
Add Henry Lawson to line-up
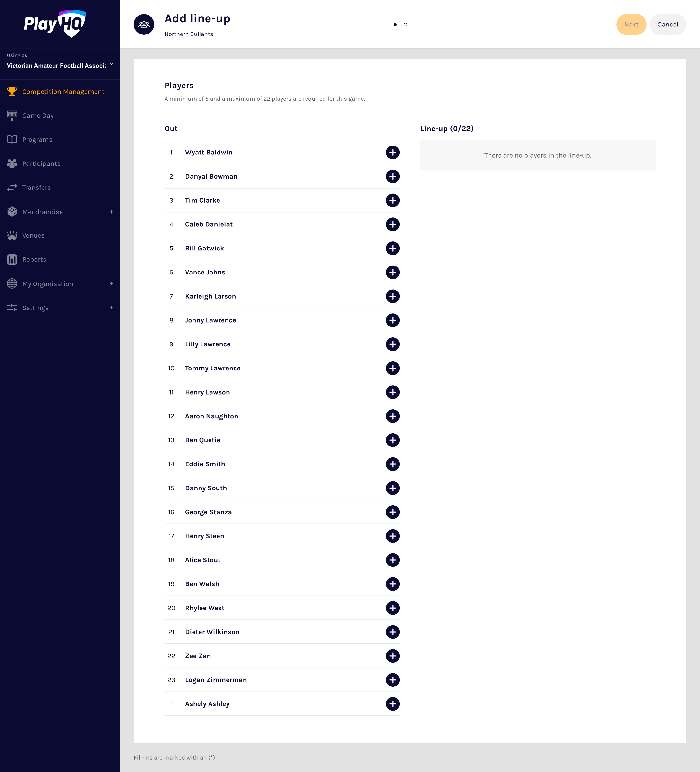click(x=392, y=392)
